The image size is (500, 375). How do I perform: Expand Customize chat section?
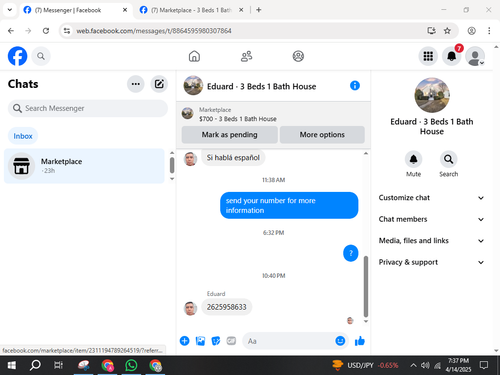click(431, 198)
